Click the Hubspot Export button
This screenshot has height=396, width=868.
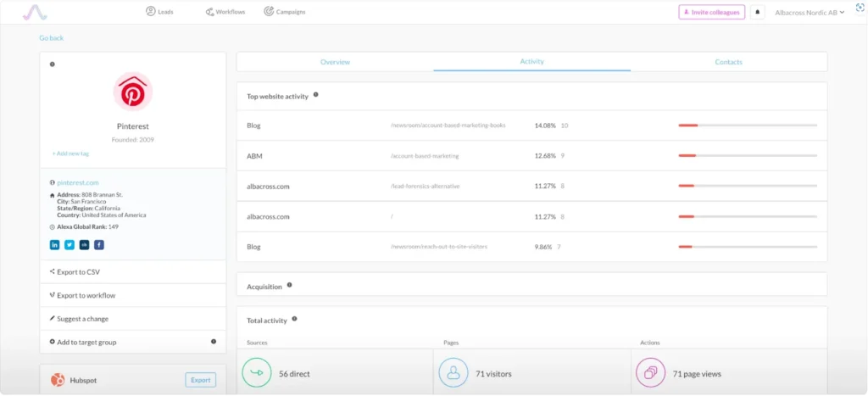tap(200, 380)
